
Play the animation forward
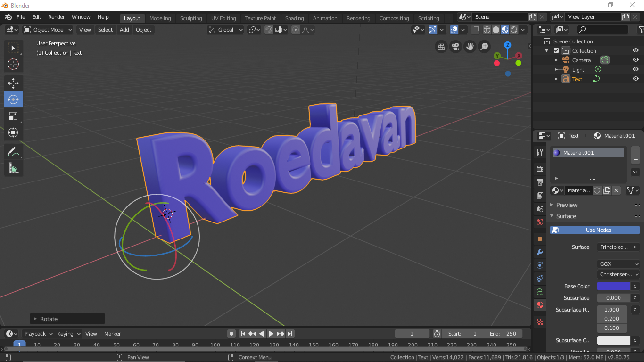pyautogui.click(x=271, y=334)
